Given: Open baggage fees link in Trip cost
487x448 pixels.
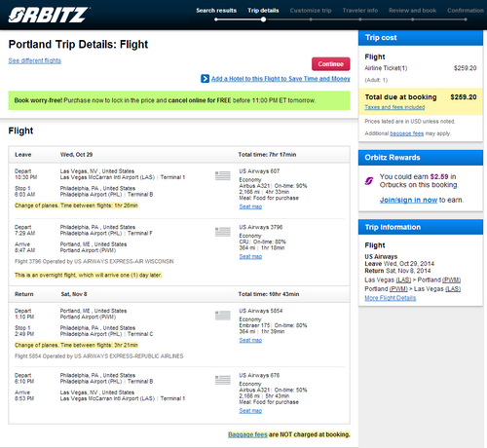Looking at the screenshot, I should click(406, 133).
